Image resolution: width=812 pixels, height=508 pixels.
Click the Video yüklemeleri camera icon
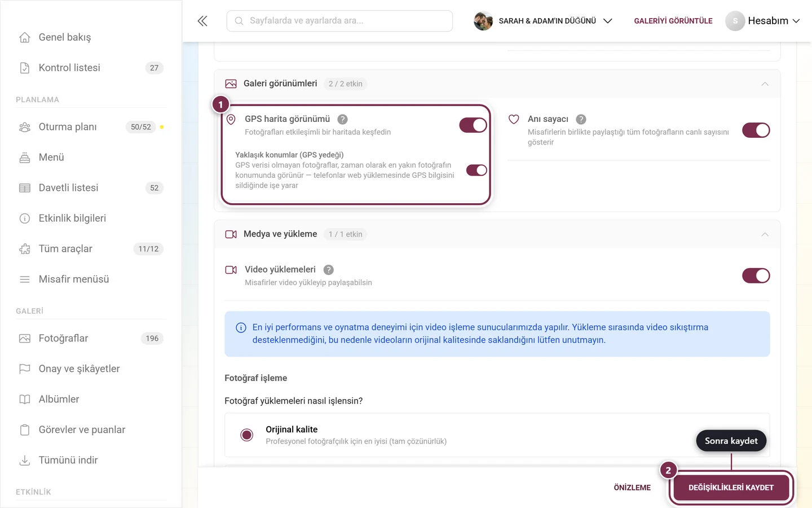tap(231, 270)
